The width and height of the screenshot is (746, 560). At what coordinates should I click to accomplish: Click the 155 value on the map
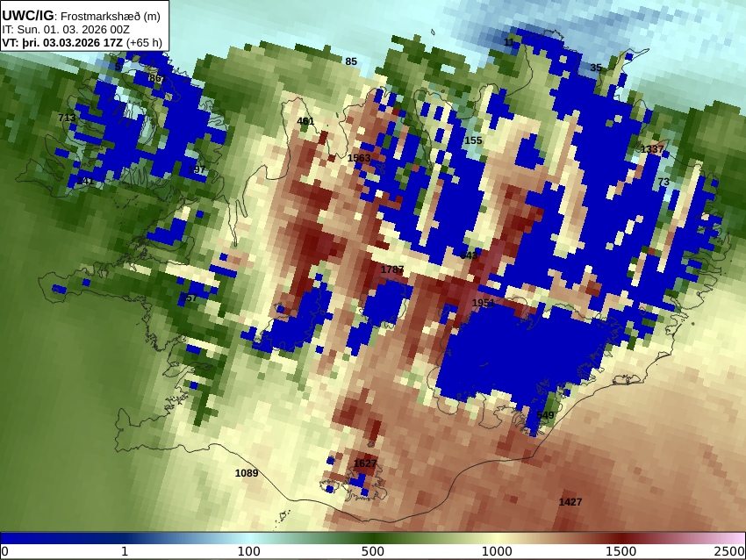(x=473, y=140)
